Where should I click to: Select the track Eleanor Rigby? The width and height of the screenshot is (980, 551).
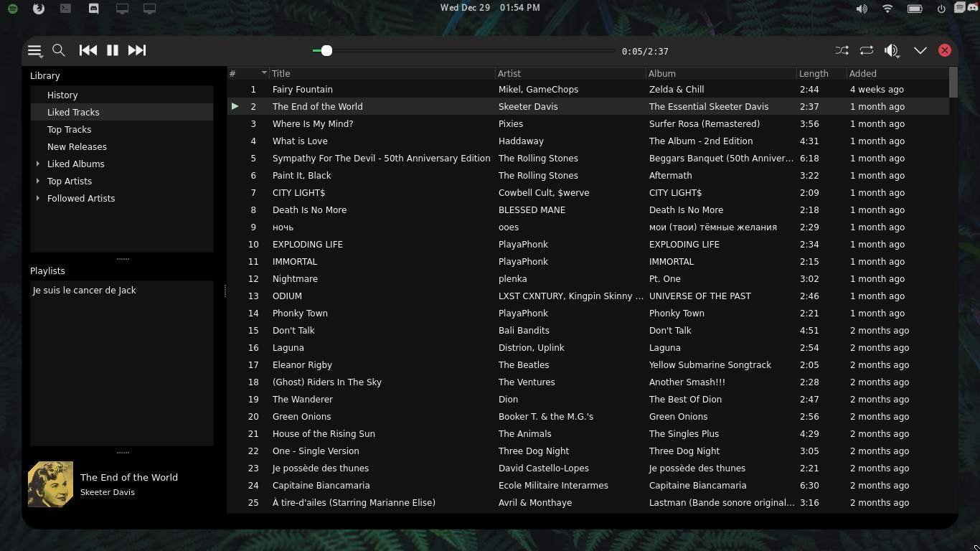tap(302, 365)
